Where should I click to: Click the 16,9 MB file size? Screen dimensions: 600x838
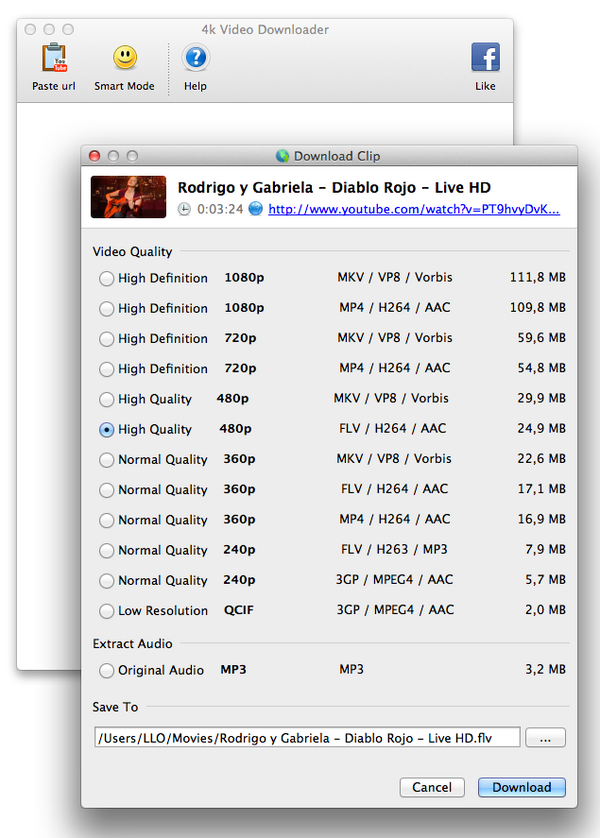coord(541,519)
